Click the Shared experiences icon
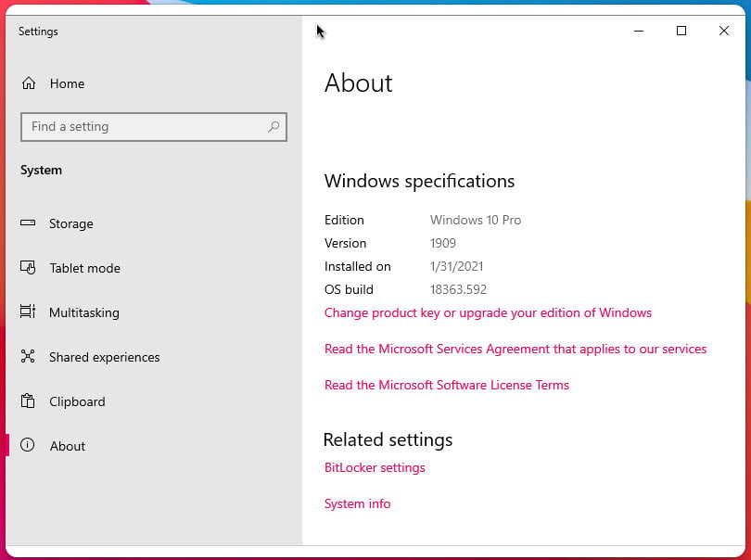The height and width of the screenshot is (560, 751). (28, 356)
